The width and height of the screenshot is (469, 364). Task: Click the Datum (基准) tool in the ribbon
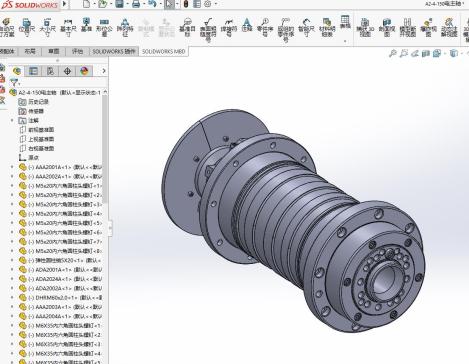(86, 25)
